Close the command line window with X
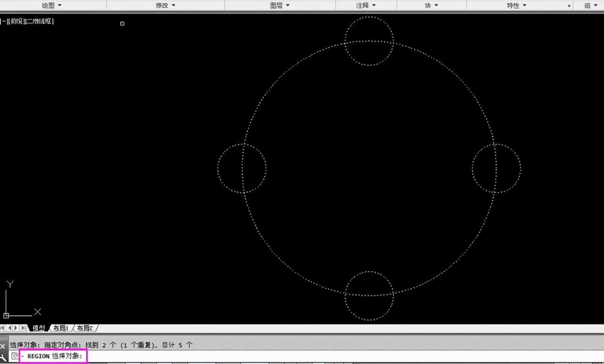The image size is (604, 364). (x=3, y=346)
